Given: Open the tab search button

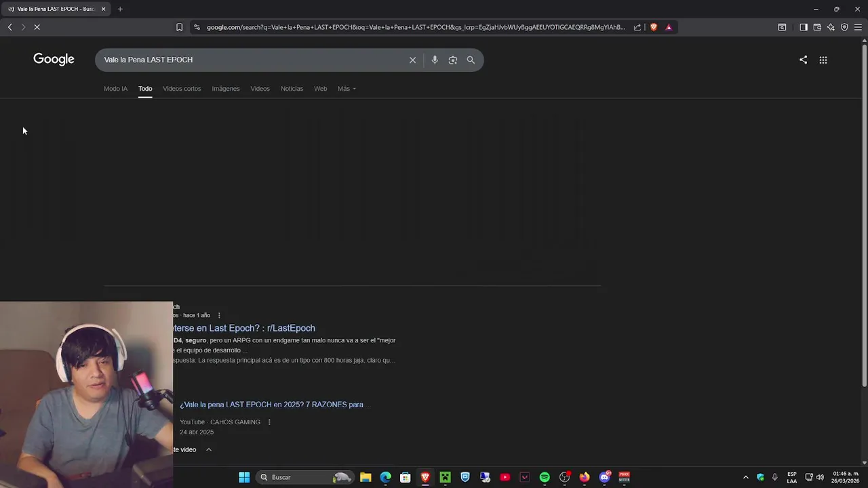Looking at the screenshot, I should (x=782, y=27).
